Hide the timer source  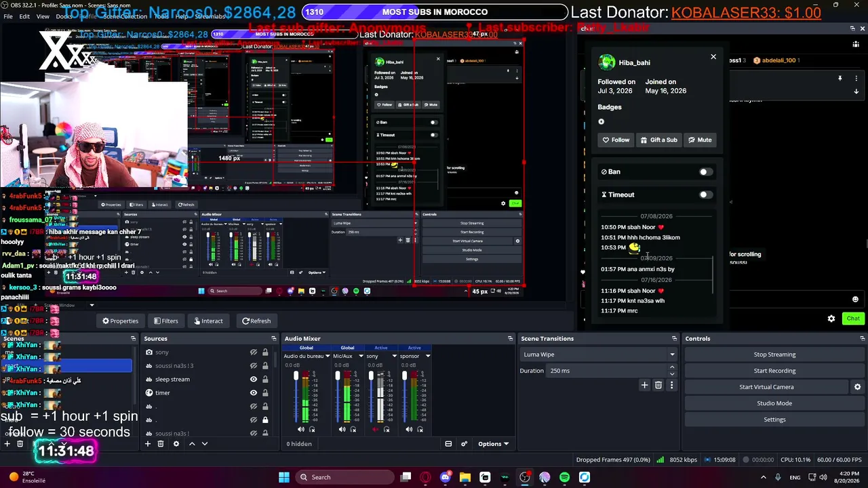(x=254, y=393)
